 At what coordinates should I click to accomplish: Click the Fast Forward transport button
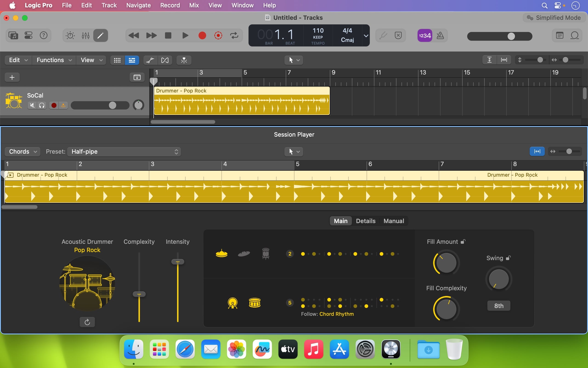tap(151, 35)
